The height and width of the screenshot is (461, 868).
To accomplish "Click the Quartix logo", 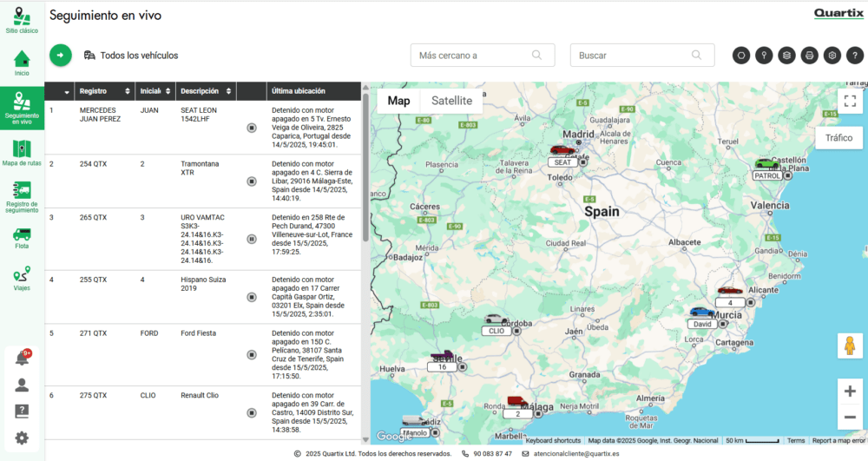I will tap(838, 13).
